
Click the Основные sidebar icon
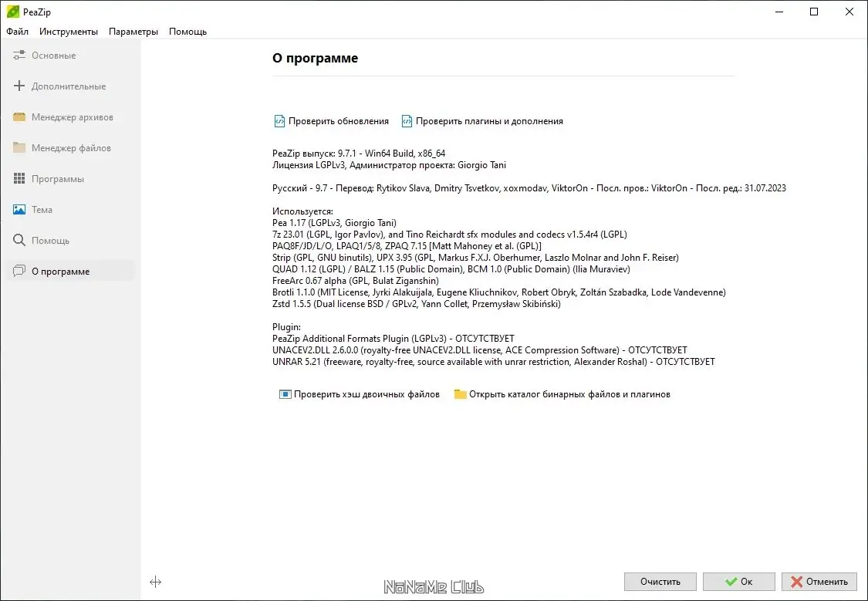19,56
